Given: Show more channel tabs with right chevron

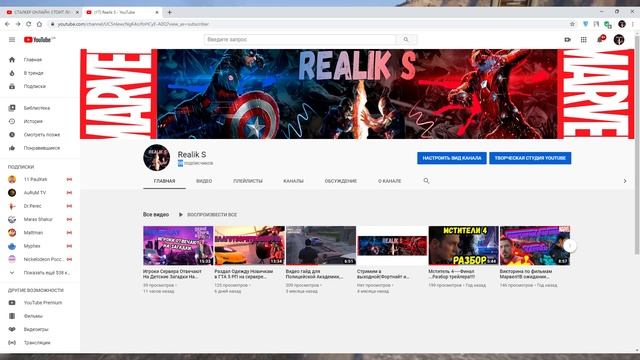Looking at the screenshot, I should coord(624,181).
